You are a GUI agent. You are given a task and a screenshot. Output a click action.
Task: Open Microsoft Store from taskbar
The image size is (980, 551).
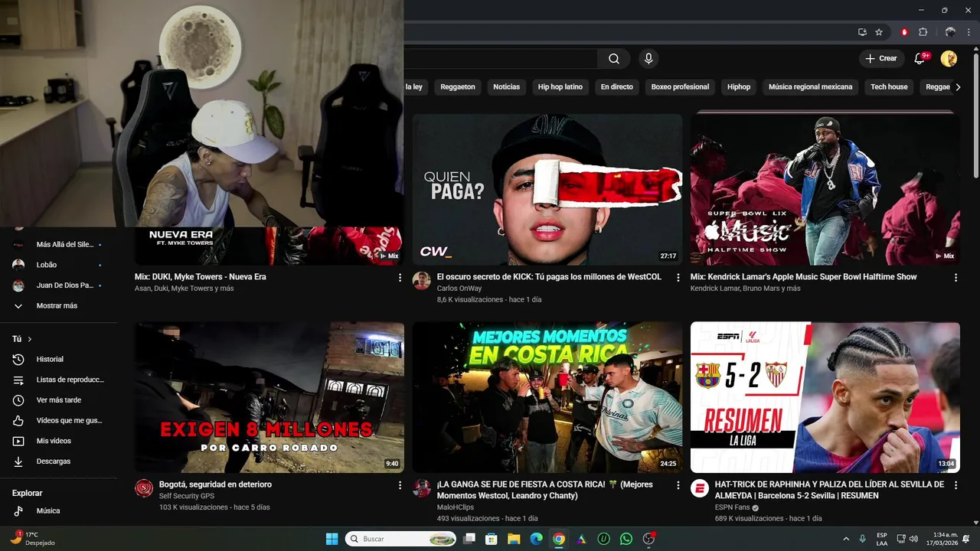492,539
